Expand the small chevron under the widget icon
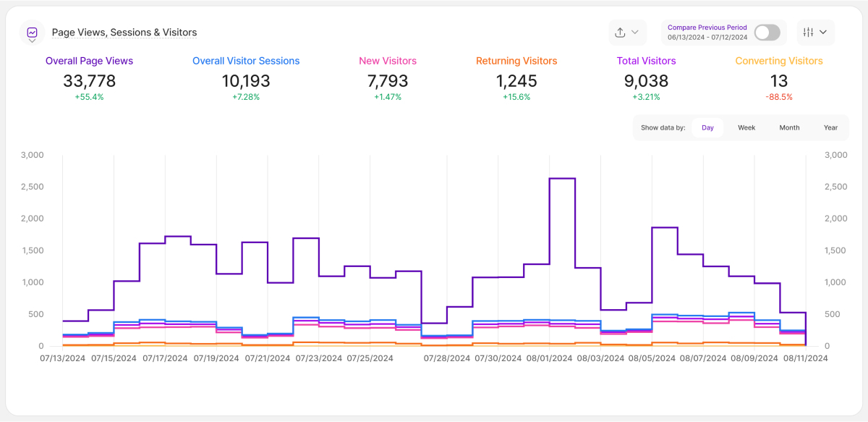The width and height of the screenshot is (868, 422). (33, 42)
